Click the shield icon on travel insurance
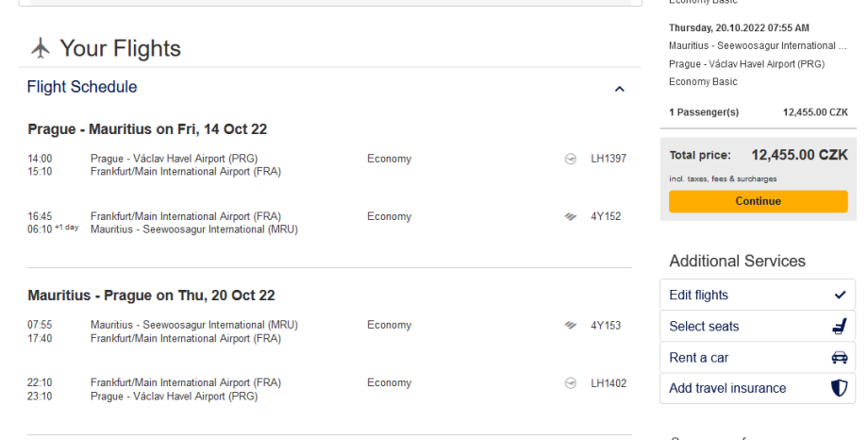This screenshot has height=440, width=868. [840, 388]
